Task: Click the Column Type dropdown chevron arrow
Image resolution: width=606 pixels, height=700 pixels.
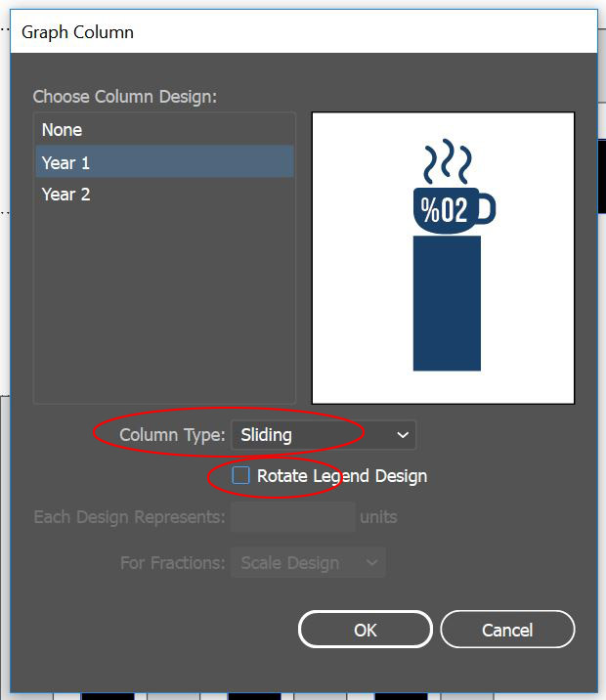Action: 403,435
